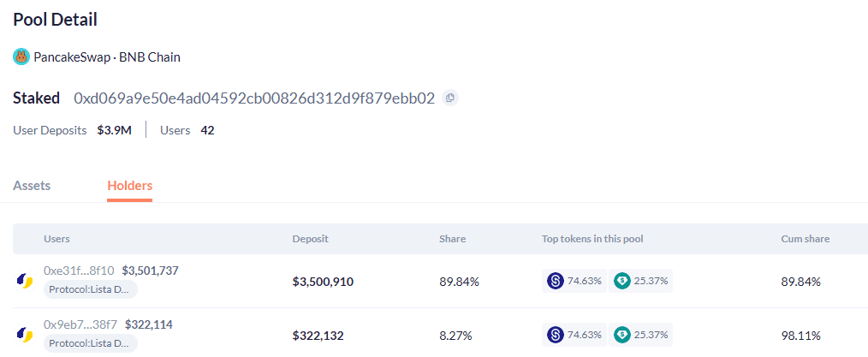Switch to the Assets tab
Image resolution: width=868 pixels, height=357 pixels.
tap(32, 186)
